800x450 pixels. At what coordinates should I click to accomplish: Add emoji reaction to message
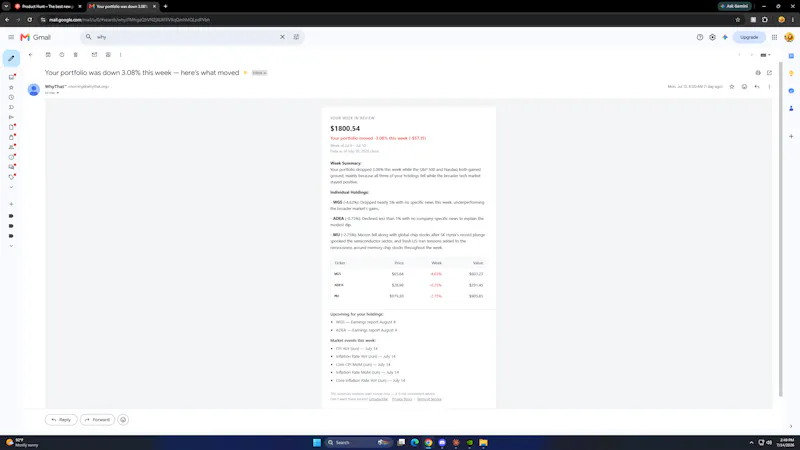tap(744, 87)
